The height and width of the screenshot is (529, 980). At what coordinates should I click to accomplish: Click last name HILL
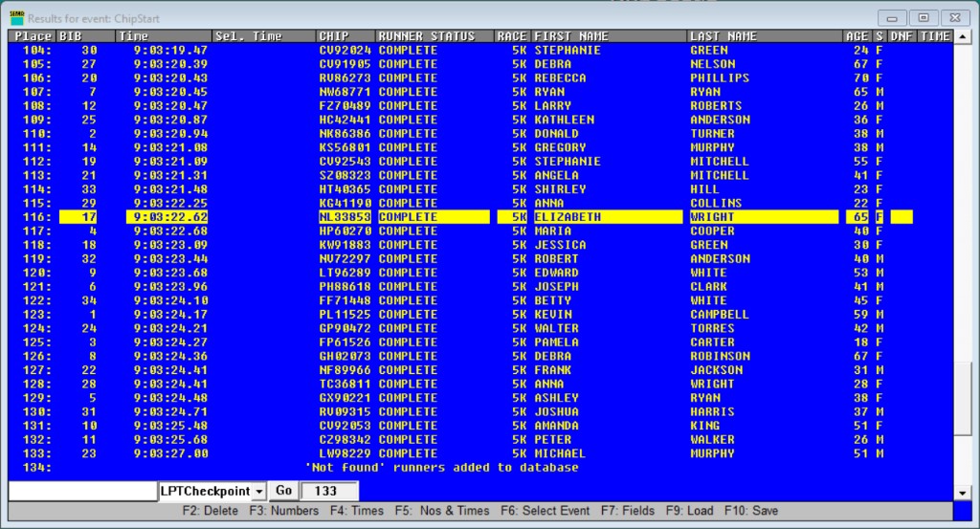click(704, 189)
